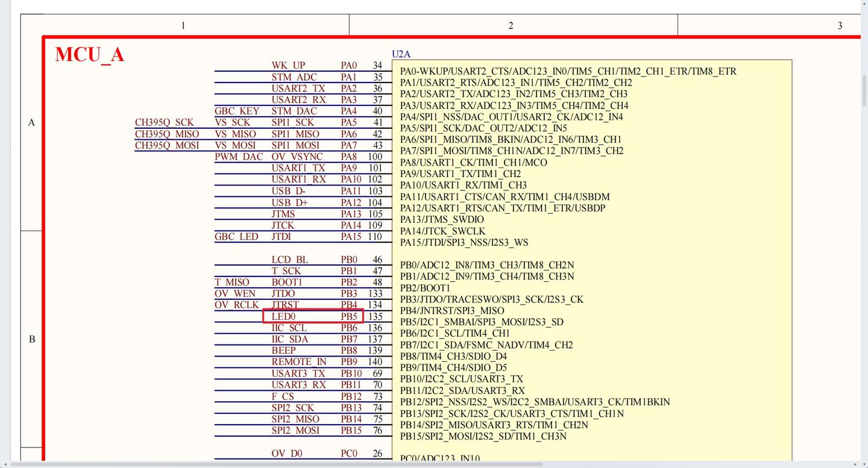The width and height of the screenshot is (868, 468).
Task: Click the CH395Q_MOSI net label
Action: (x=167, y=145)
